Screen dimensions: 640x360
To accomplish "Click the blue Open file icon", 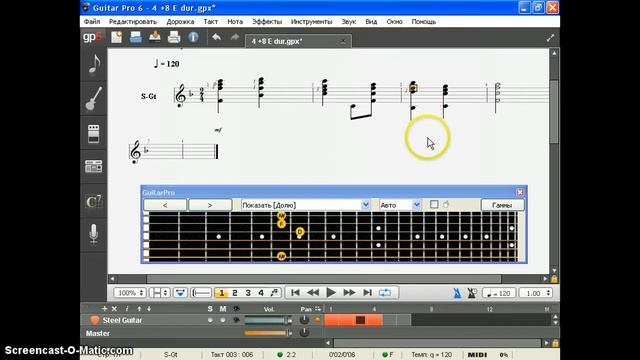I will coord(136,37).
